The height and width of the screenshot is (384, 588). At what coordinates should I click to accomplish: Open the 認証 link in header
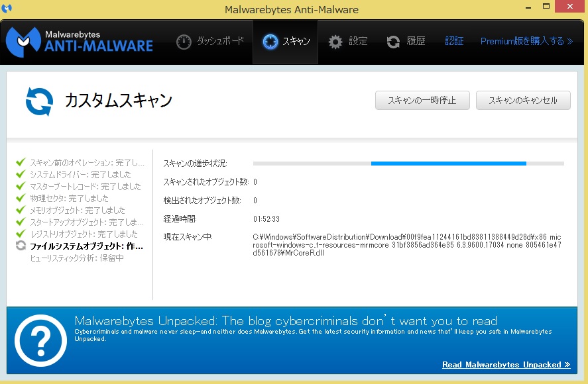pos(454,41)
